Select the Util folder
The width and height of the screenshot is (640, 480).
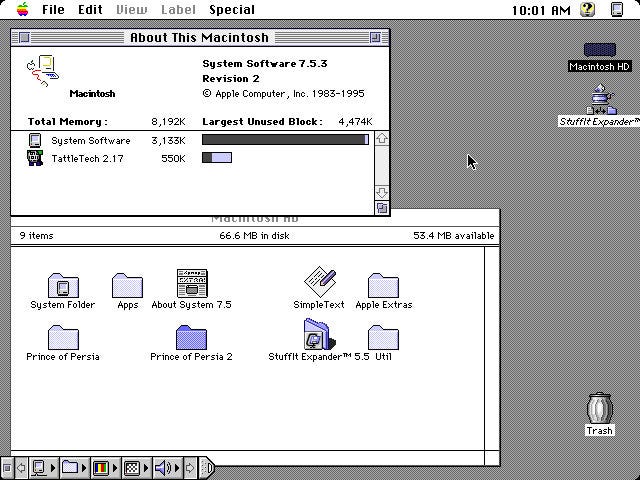click(383, 337)
